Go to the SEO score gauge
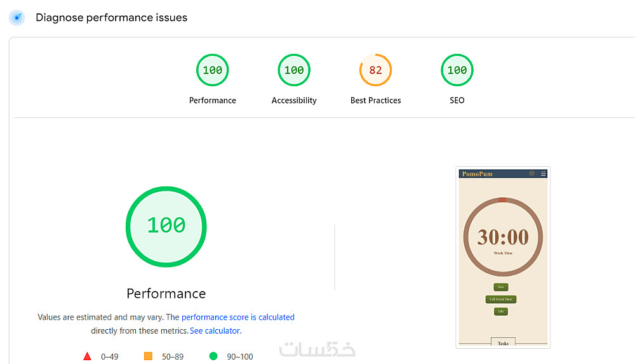 [457, 70]
